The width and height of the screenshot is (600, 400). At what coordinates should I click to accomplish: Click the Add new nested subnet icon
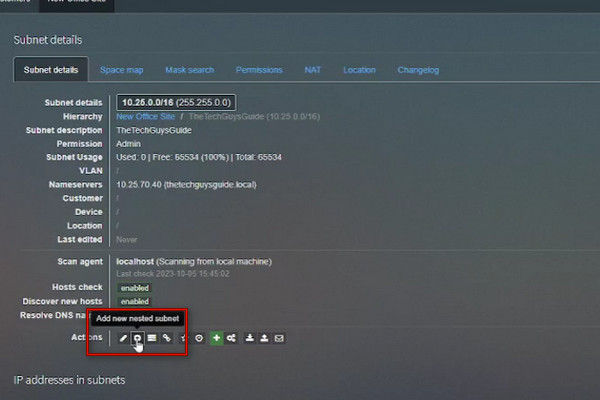(137, 338)
